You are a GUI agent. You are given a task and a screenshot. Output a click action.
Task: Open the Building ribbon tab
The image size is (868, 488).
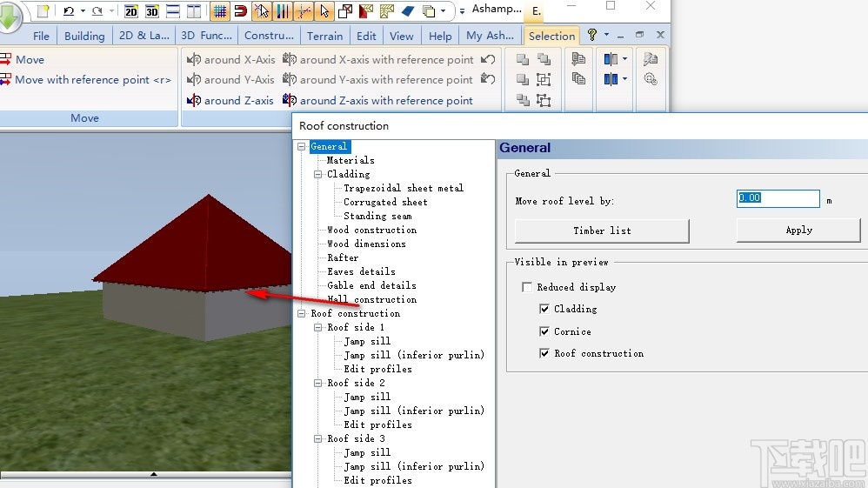[84, 36]
